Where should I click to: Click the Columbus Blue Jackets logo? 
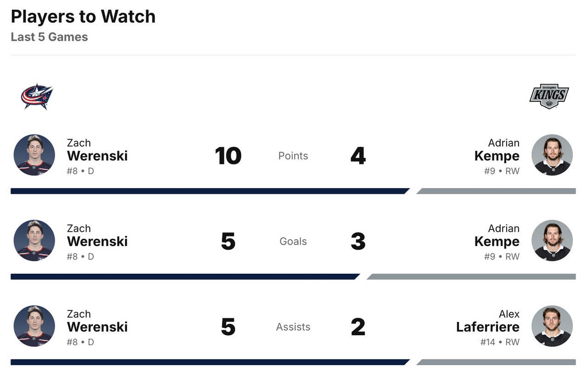coord(37,96)
